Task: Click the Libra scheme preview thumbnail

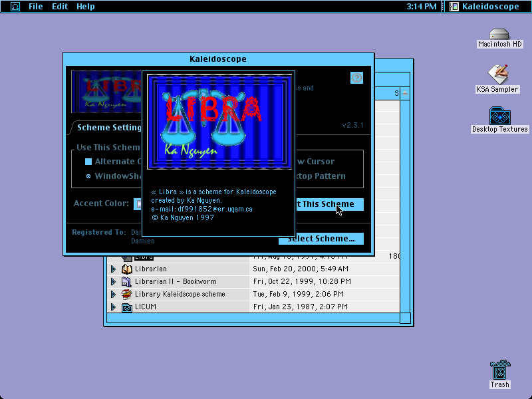Action: click(x=106, y=91)
